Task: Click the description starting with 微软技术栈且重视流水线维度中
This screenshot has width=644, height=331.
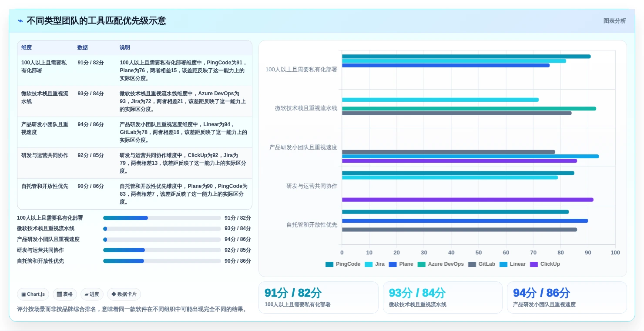Action: pos(183,101)
